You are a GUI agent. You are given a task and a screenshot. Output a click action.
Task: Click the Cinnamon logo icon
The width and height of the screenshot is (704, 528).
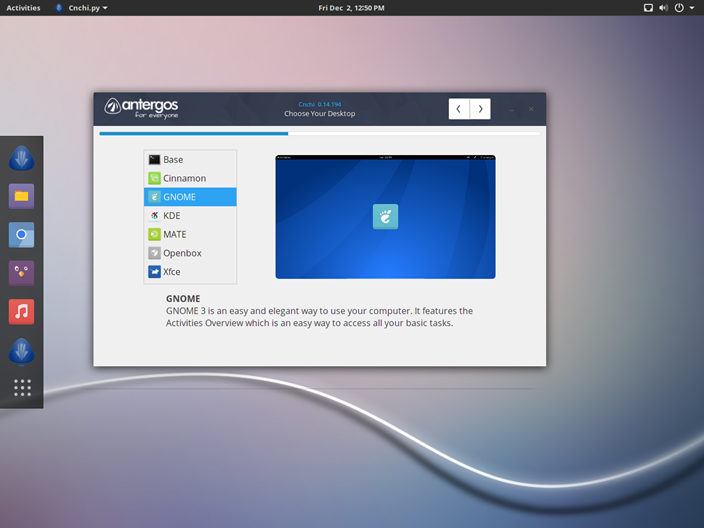[154, 178]
